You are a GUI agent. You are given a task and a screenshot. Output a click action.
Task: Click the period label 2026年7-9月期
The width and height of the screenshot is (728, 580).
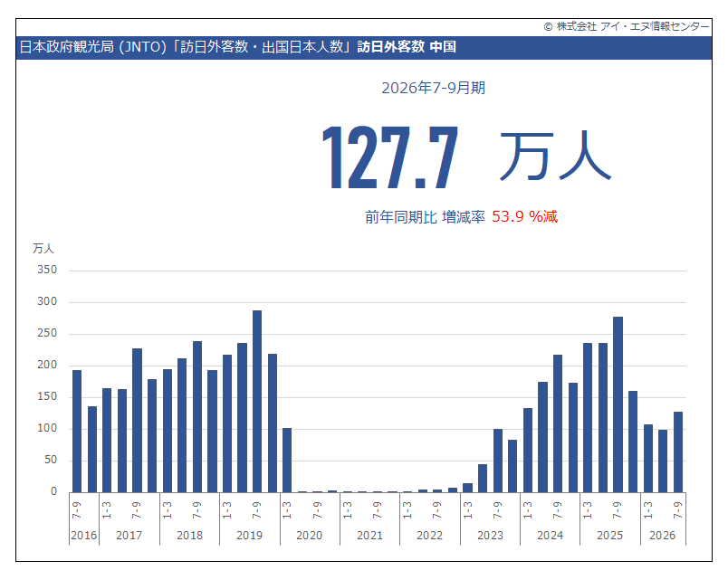(x=433, y=88)
